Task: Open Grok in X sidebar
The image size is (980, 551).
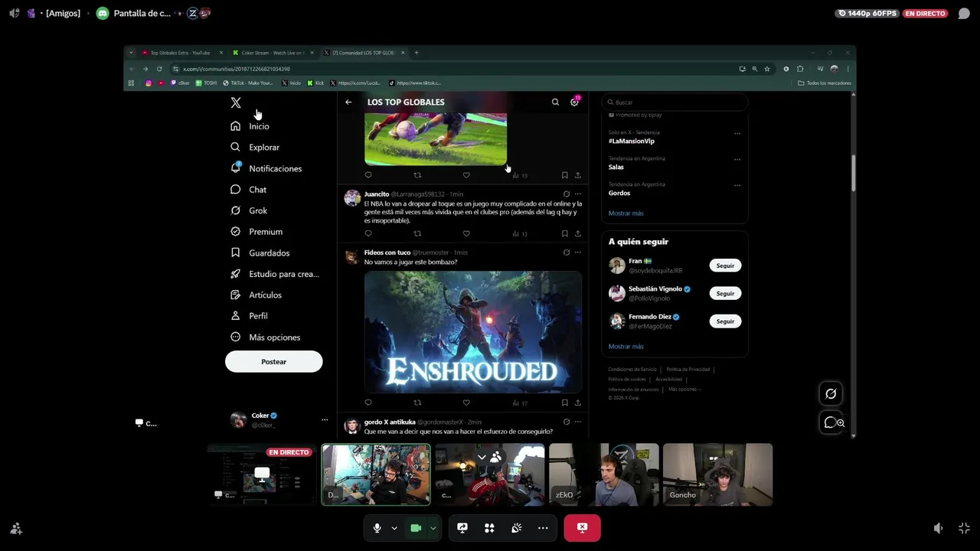Action: click(x=248, y=210)
